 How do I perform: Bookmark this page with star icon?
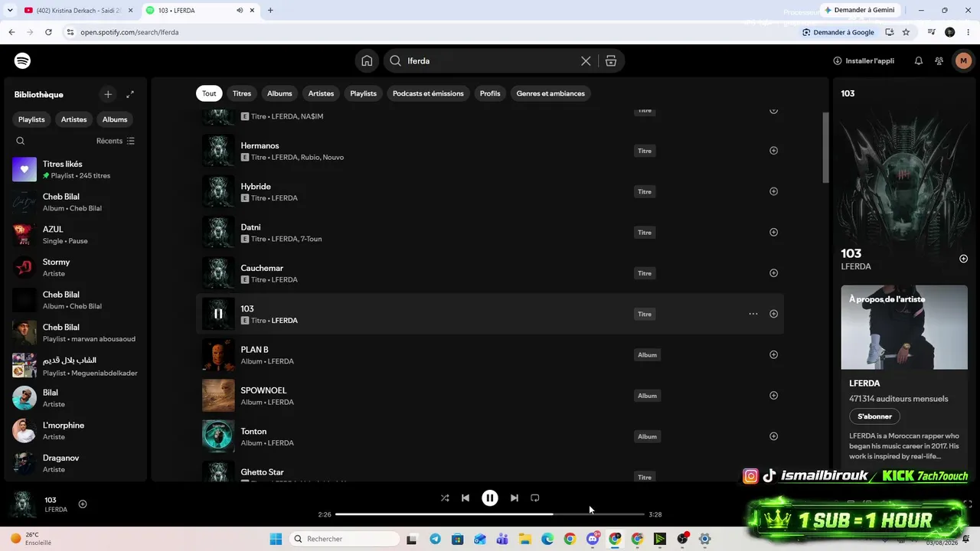(906, 32)
